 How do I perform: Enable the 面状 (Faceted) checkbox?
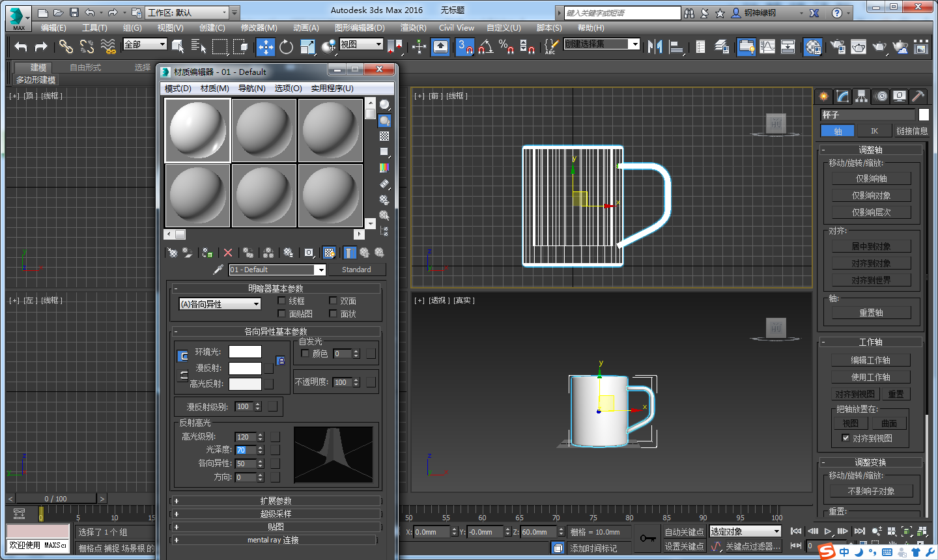[x=333, y=314]
